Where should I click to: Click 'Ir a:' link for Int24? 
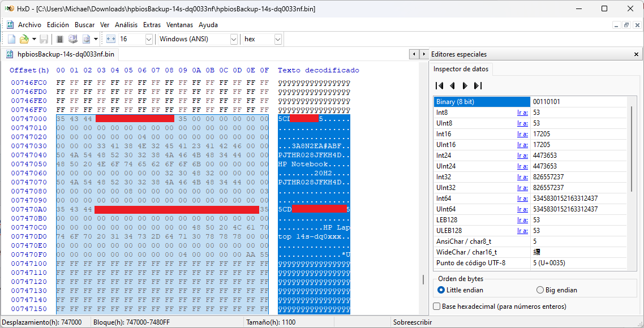[522, 155]
